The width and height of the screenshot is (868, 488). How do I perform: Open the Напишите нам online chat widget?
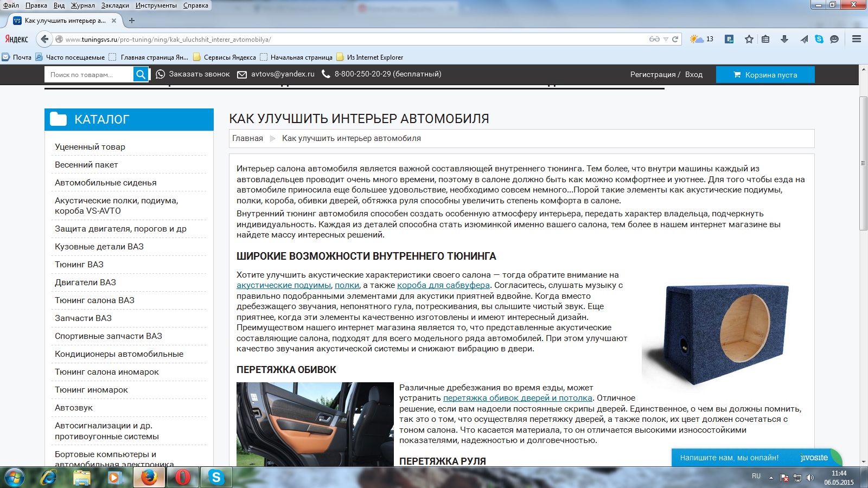tap(757, 457)
